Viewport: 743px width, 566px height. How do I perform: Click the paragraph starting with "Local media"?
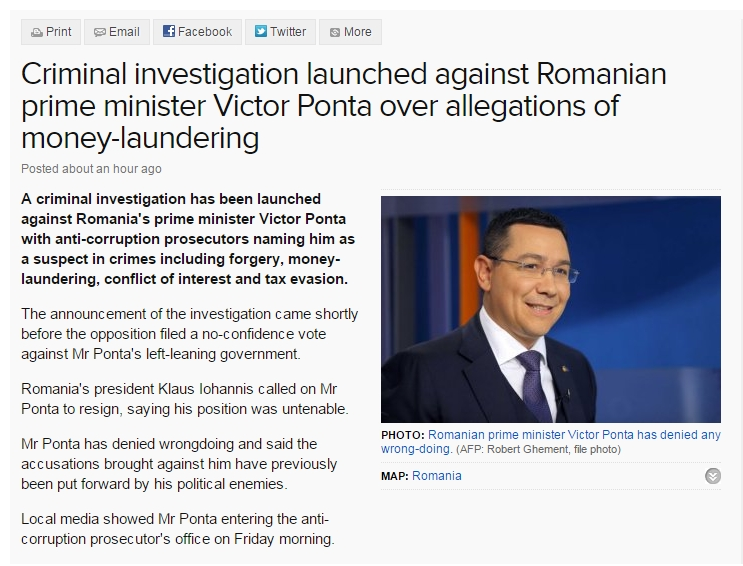click(178, 530)
